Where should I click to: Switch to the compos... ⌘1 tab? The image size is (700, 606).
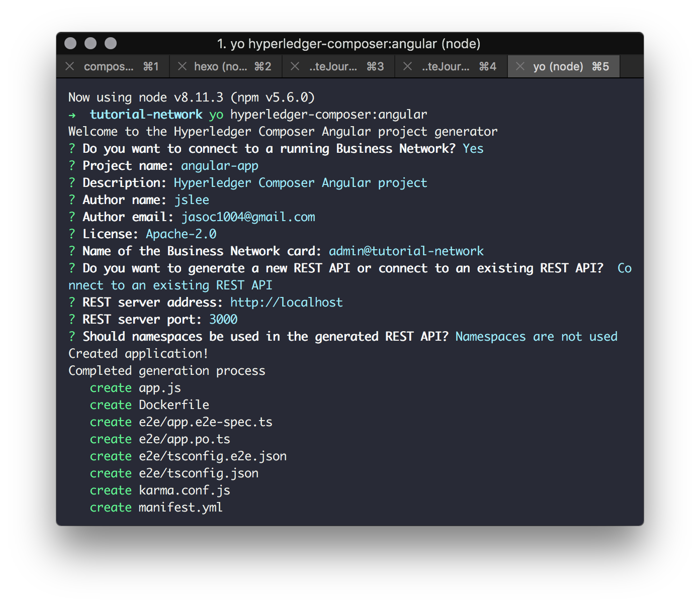[x=113, y=66]
